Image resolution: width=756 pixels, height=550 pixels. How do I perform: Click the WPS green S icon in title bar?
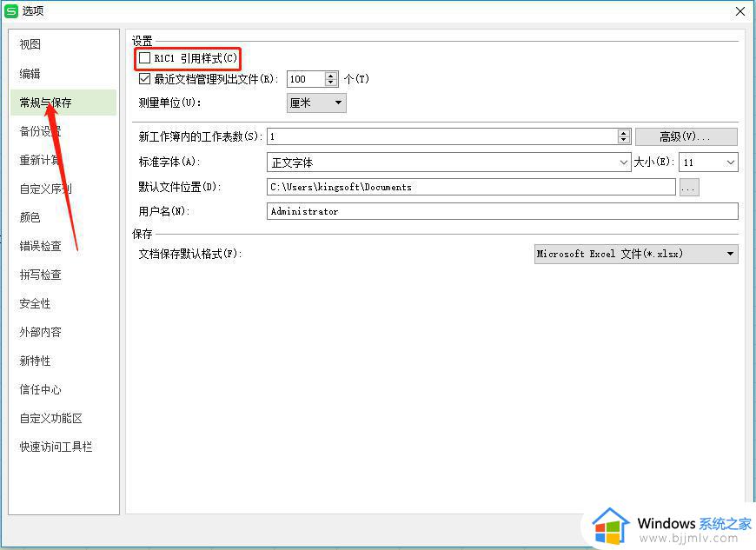(x=10, y=11)
